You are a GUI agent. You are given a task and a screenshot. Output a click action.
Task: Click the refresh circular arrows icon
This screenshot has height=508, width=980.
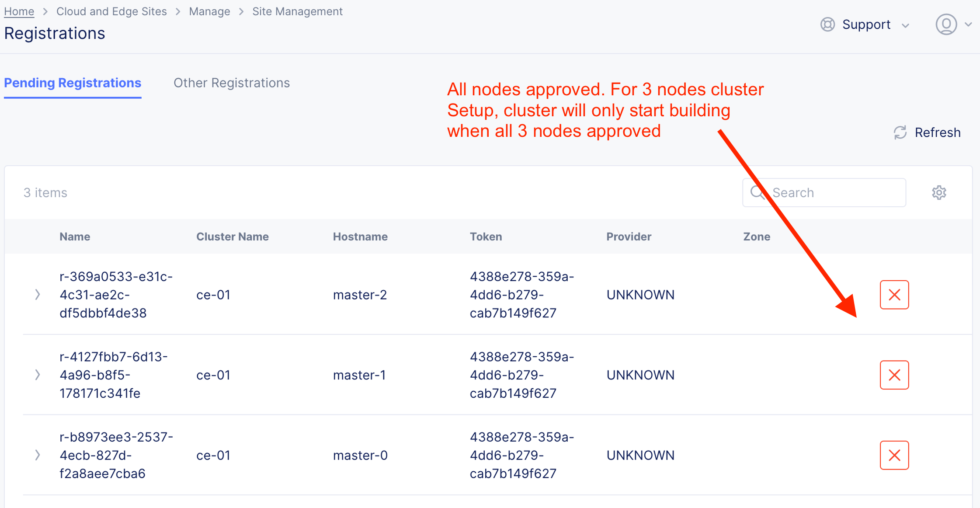[900, 132]
